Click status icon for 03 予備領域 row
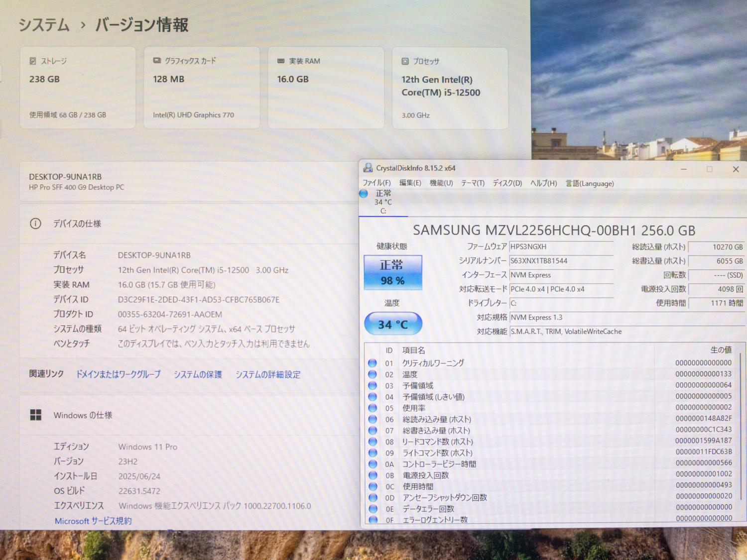The width and height of the screenshot is (747, 560). pyautogui.click(x=372, y=385)
